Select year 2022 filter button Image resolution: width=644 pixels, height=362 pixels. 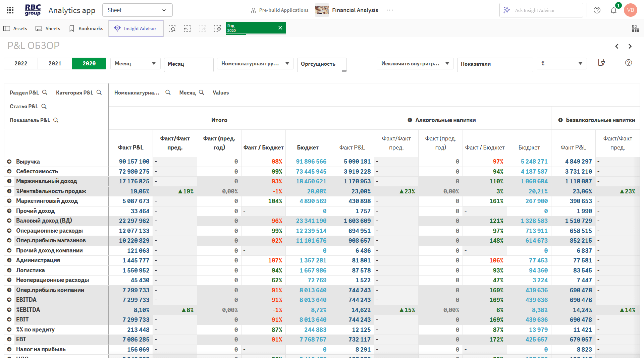21,64
